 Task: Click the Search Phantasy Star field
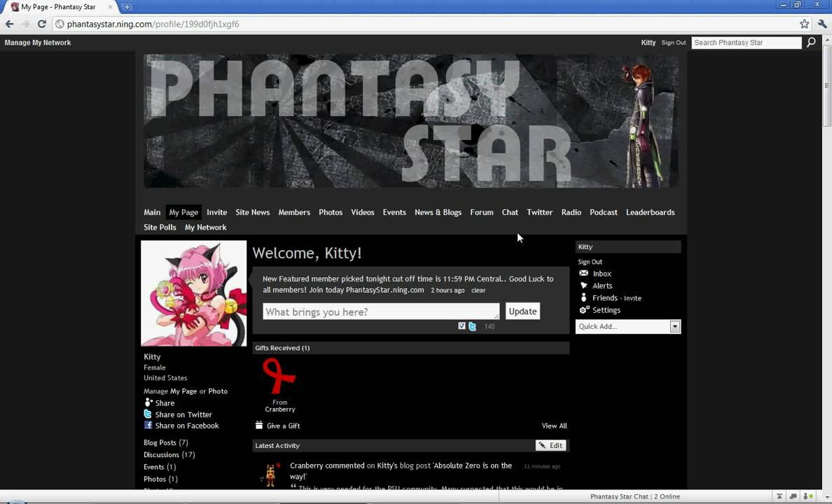747,43
